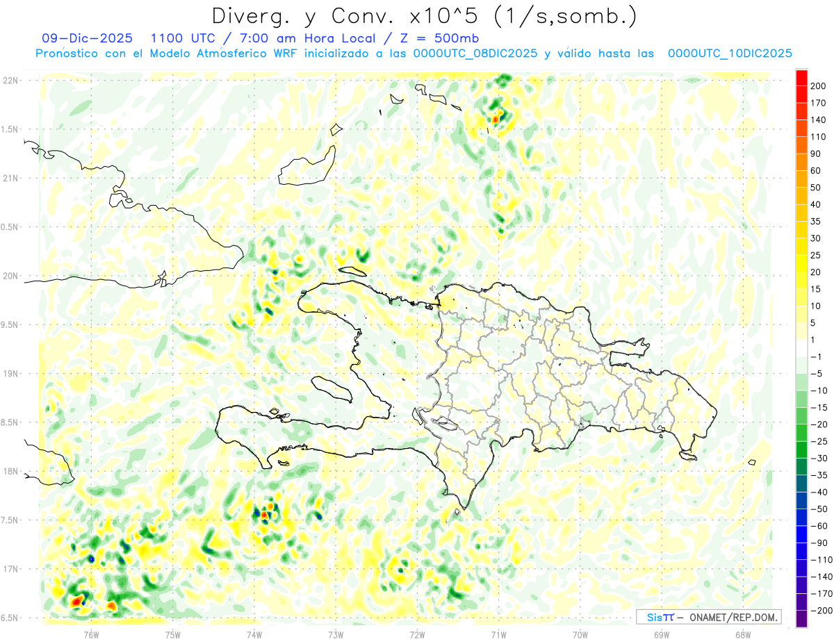Click the '71W' longitude label
834x644 pixels.
(x=498, y=634)
